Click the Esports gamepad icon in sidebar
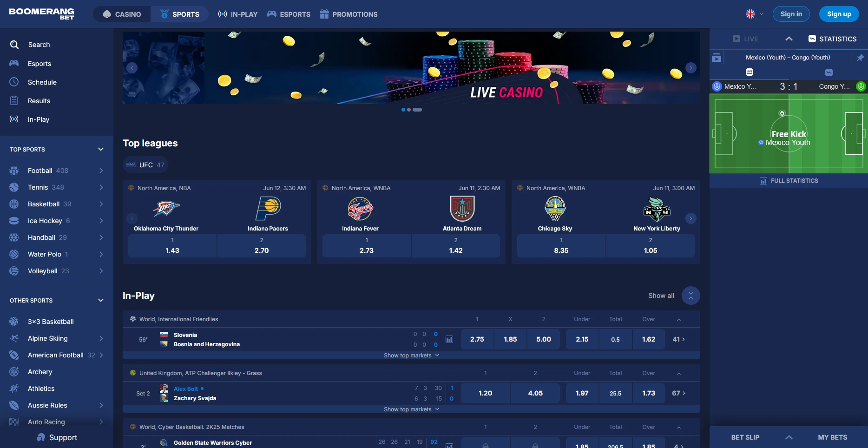The image size is (868, 448). pyautogui.click(x=14, y=64)
